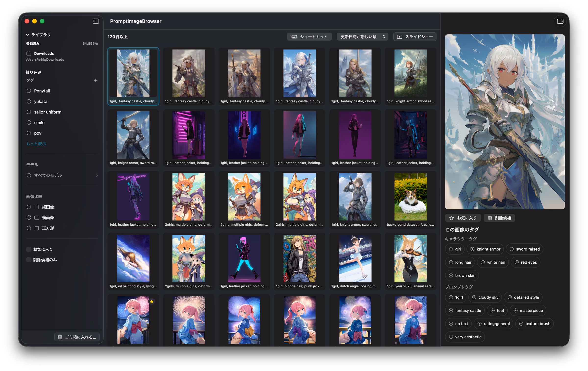Screen dimensions: 588x371
Task: Add the red eyes tag
Action: [526, 262]
